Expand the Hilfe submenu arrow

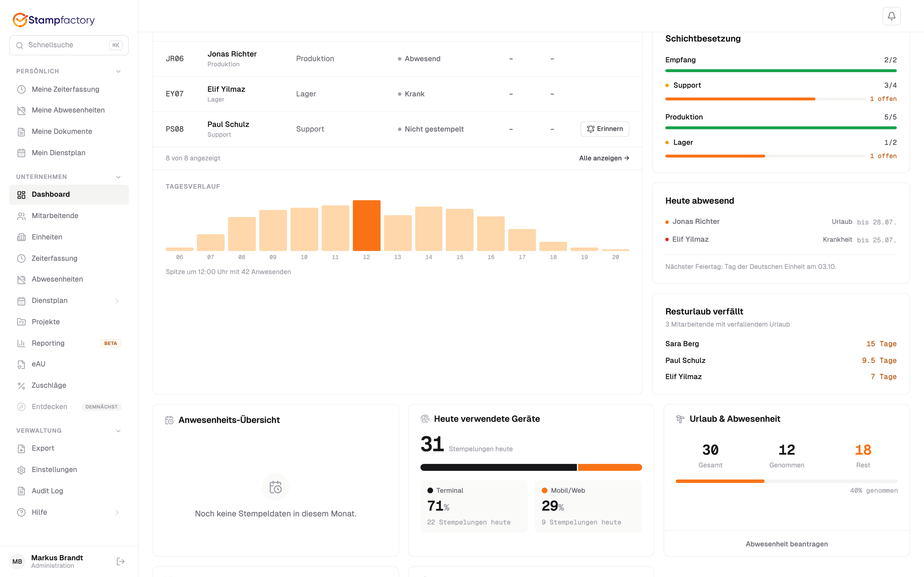(x=117, y=512)
